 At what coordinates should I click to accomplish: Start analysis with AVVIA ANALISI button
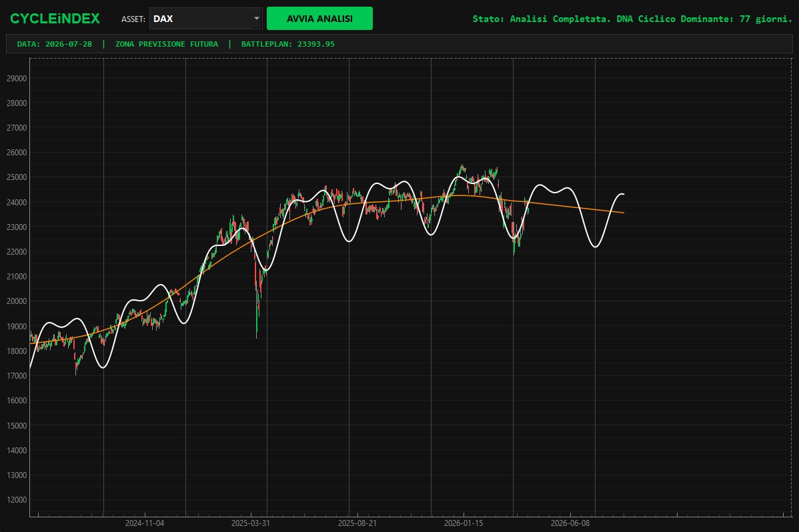point(319,19)
